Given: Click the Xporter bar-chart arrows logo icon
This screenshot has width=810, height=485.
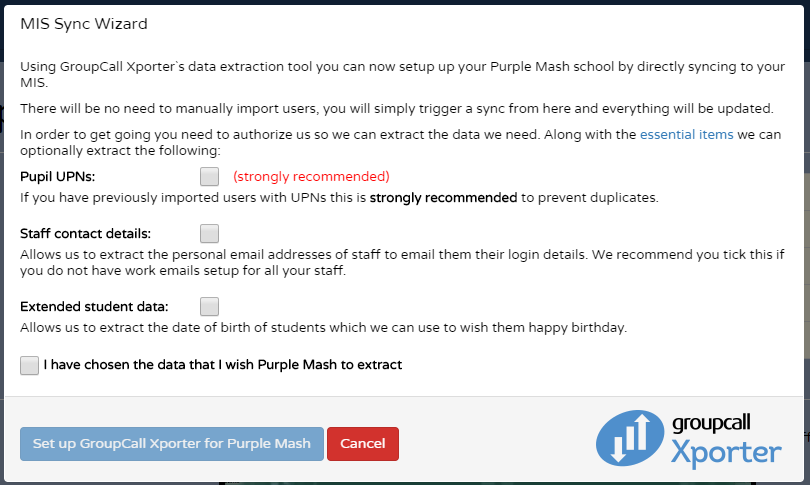Looking at the screenshot, I should (x=630, y=439).
